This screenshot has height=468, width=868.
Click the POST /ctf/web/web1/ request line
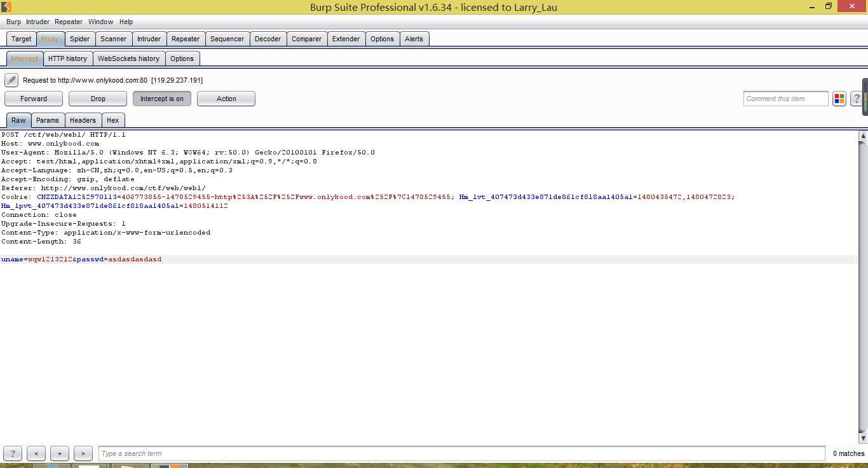point(64,135)
